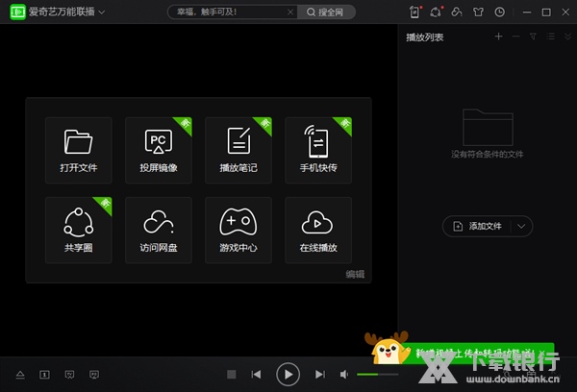Click the search input field
Image resolution: width=577 pixels, height=392 pixels.
pos(231,12)
